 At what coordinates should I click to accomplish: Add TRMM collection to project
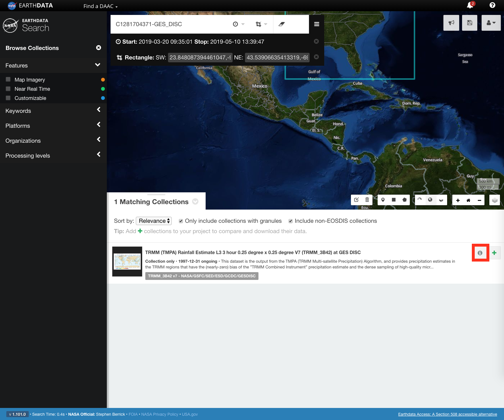[x=494, y=253]
